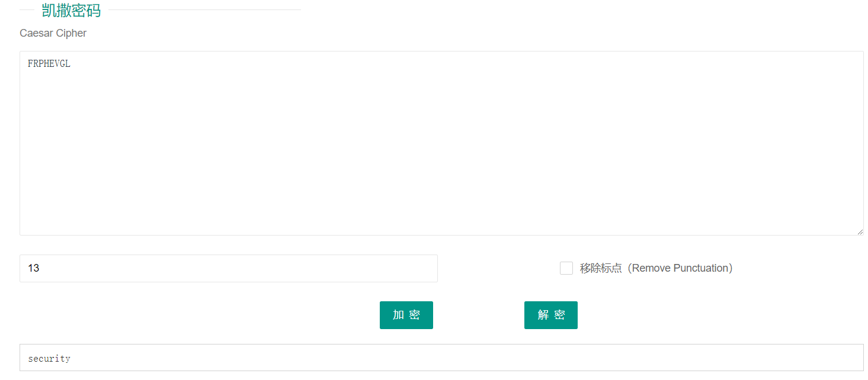Image resolution: width=868 pixels, height=380 pixels.
Task: Click the short line left of 凯撒密码 title
Action: (x=27, y=10)
